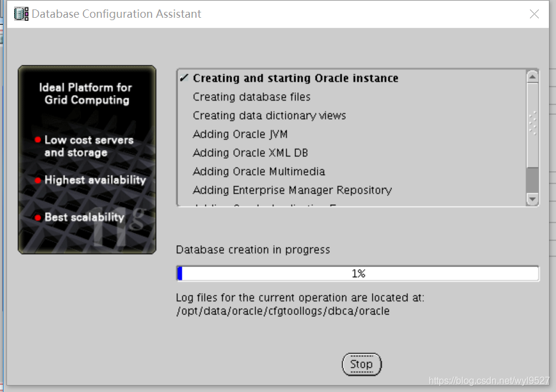Viewport: 556px width, 392px height.
Task: Click the scroll up arrow in steps list
Action: 532,76
